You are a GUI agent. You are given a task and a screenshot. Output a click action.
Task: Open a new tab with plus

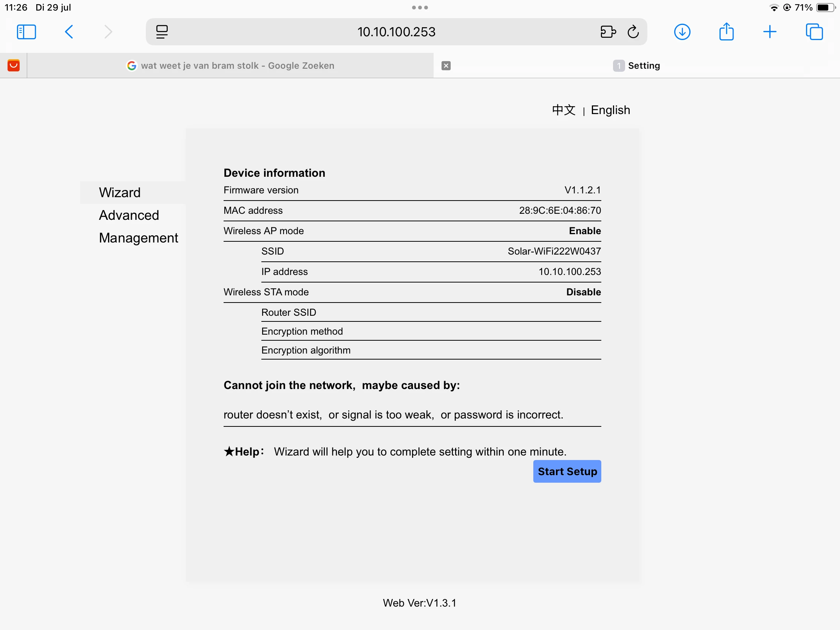770,32
